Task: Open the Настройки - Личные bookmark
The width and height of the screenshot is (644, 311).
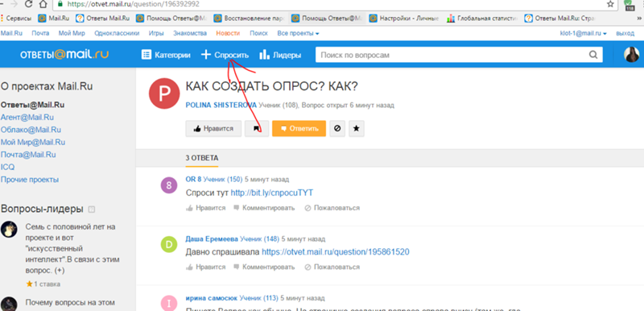Action: [405, 18]
